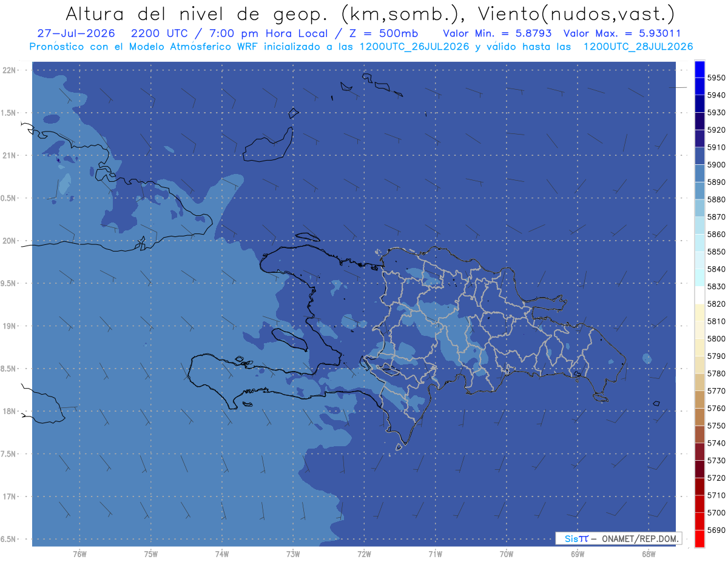Click the '5870' color bar label

(x=716, y=216)
